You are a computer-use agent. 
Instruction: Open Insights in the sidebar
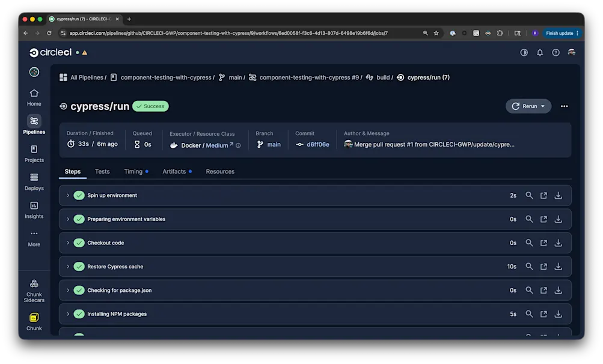(34, 210)
